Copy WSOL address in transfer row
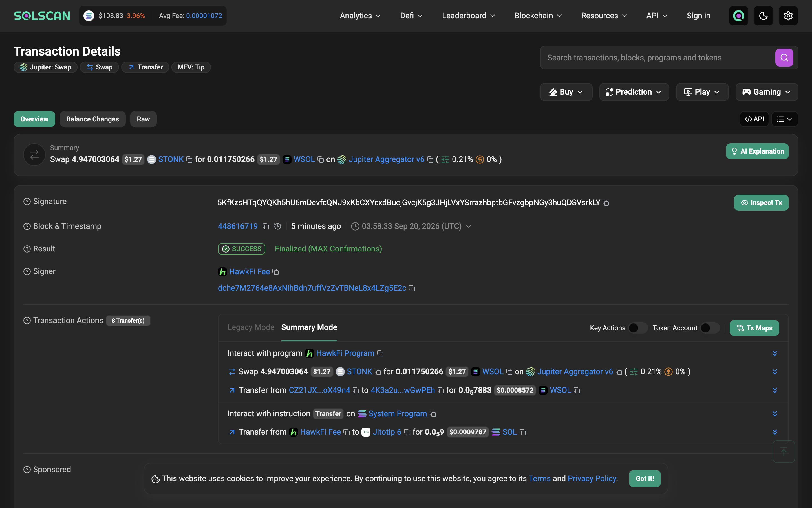The height and width of the screenshot is (508, 812). pos(577,390)
